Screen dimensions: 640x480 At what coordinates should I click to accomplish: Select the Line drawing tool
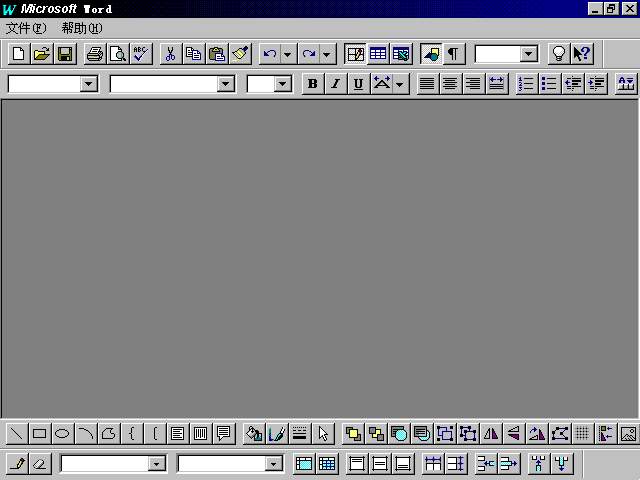click(x=17, y=434)
